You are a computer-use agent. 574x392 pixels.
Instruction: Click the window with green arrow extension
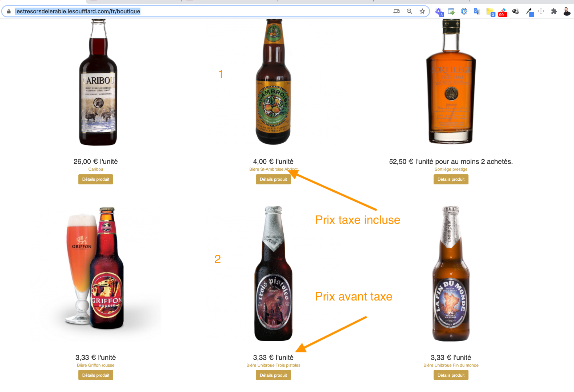[x=451, y=11]
